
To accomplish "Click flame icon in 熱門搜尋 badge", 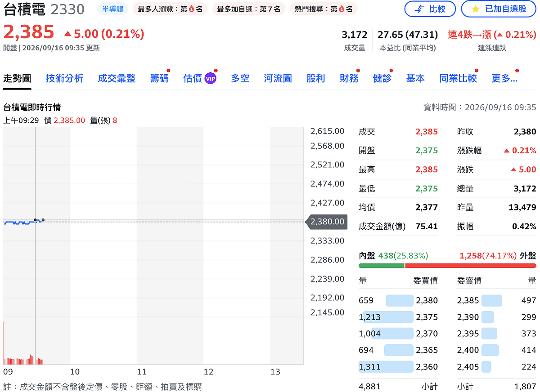I will coord(341,9).
